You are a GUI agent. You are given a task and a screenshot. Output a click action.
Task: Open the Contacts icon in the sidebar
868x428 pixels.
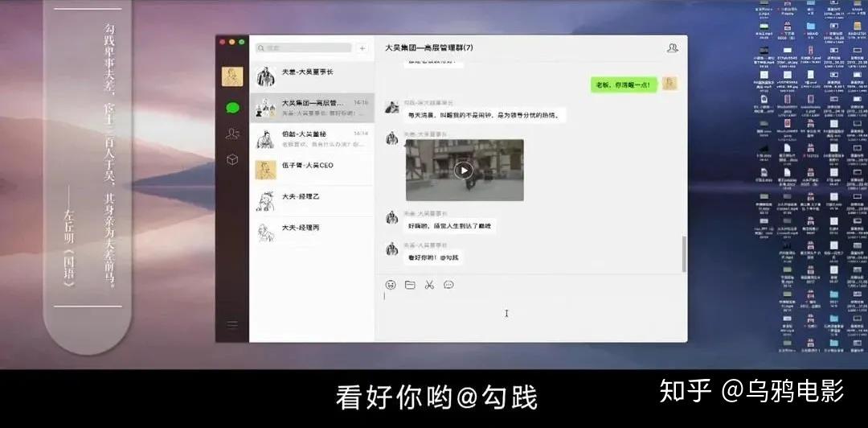tap(232, 134)
